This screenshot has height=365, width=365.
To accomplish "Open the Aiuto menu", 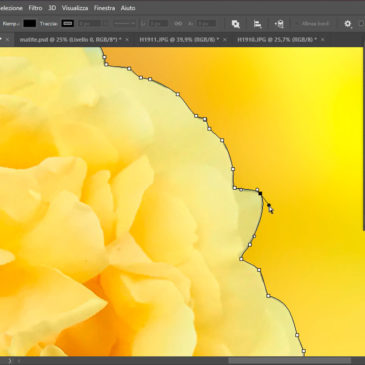I will [128, 8].
